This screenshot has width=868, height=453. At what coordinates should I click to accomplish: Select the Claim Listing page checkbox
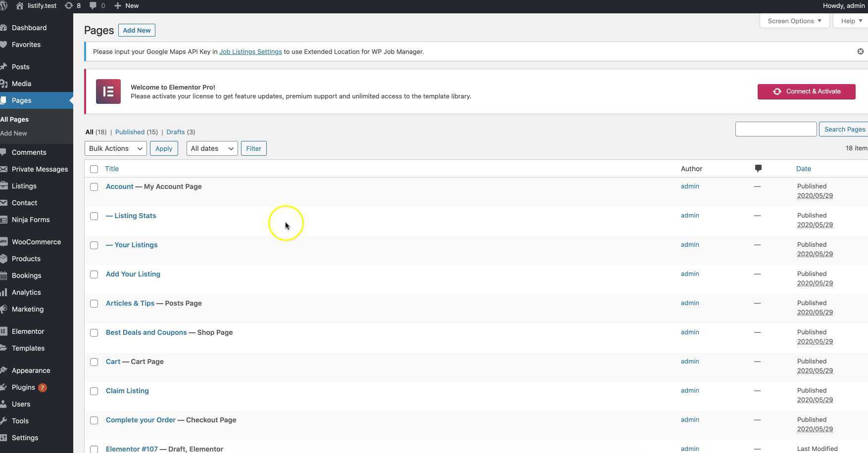tap(94, 391)
